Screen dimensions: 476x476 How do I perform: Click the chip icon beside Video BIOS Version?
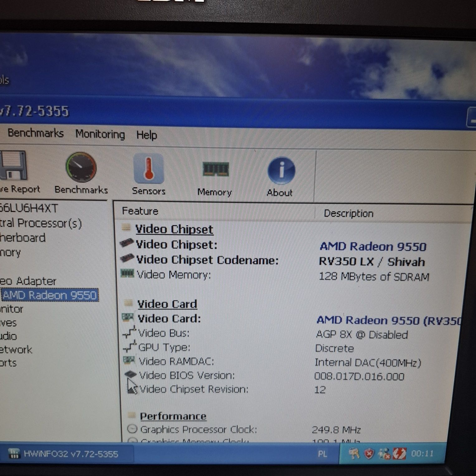coord(131,374)
